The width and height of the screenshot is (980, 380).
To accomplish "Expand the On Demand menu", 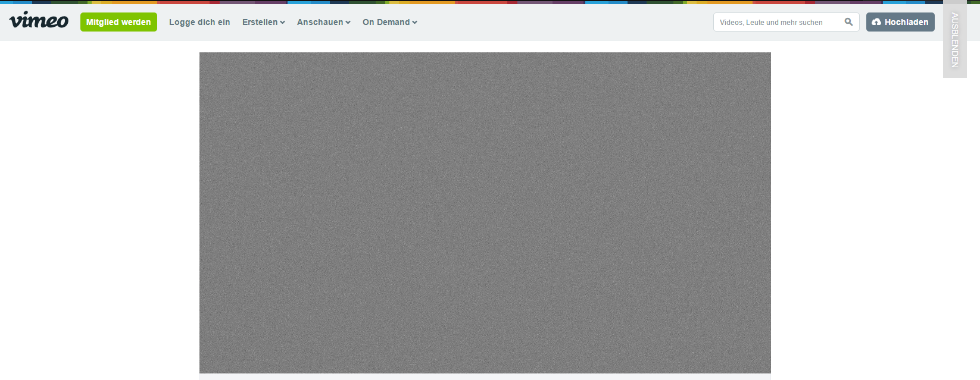I will [x=390, y=22].
